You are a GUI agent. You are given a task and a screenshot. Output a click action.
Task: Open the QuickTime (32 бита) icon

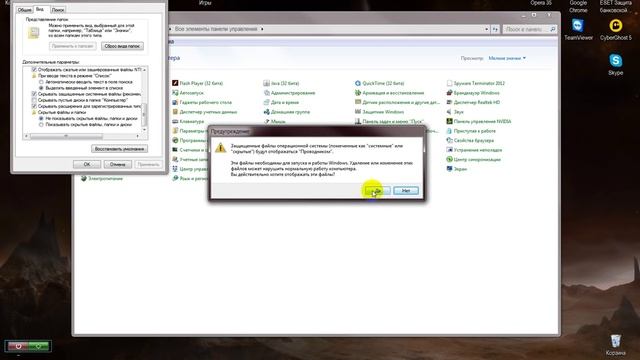380,83
